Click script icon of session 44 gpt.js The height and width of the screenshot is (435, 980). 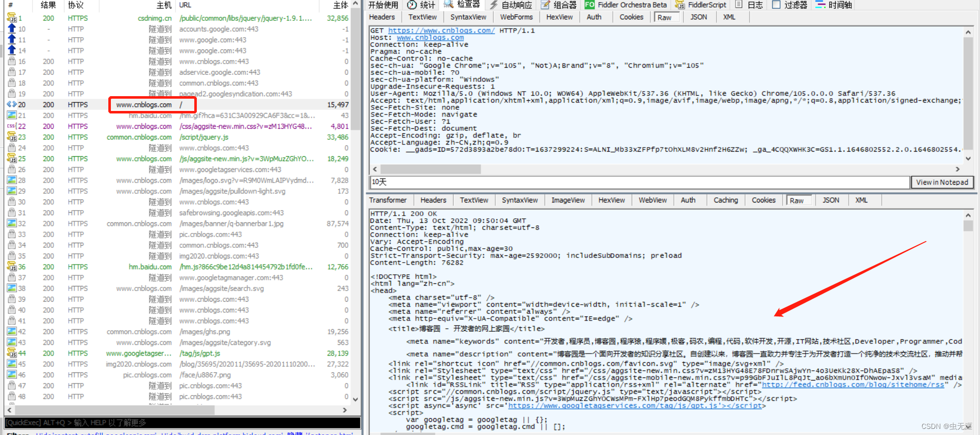click(12, 353)
